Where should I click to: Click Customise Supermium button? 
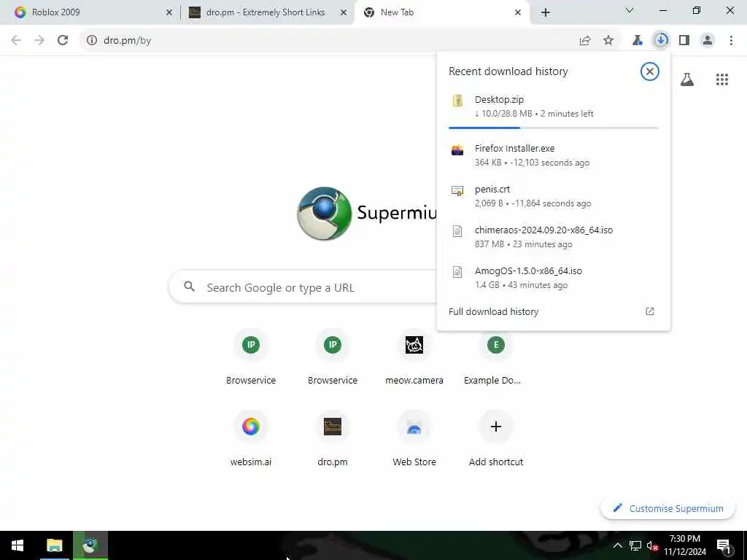[668, 508]
